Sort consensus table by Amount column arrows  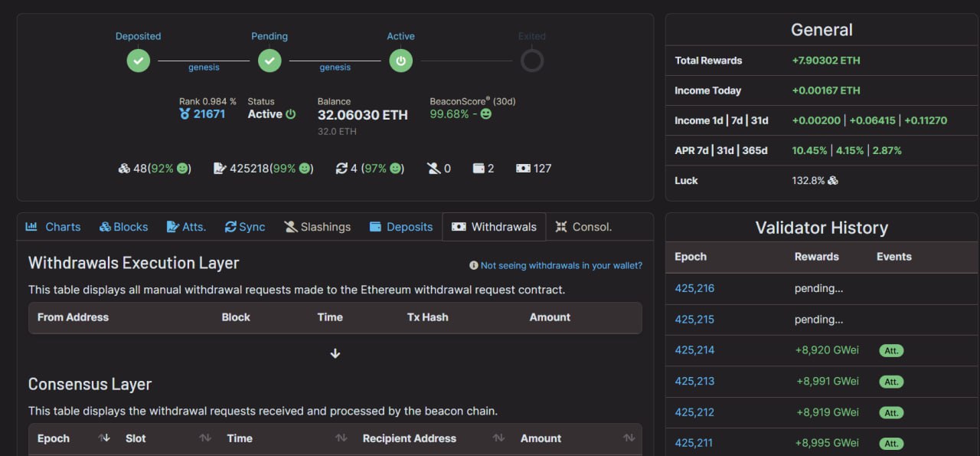[x=629, y=438]
